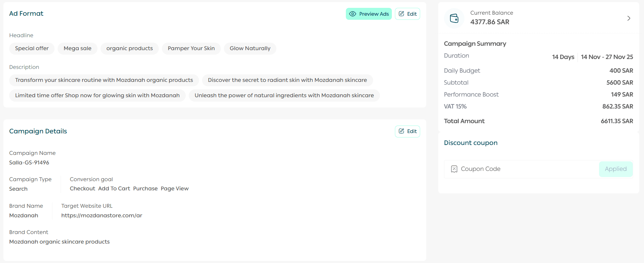The height and width of the screenshot is (263, 644).
Task: Choose the 'organic products' headline chip
Action: (129, 48)
